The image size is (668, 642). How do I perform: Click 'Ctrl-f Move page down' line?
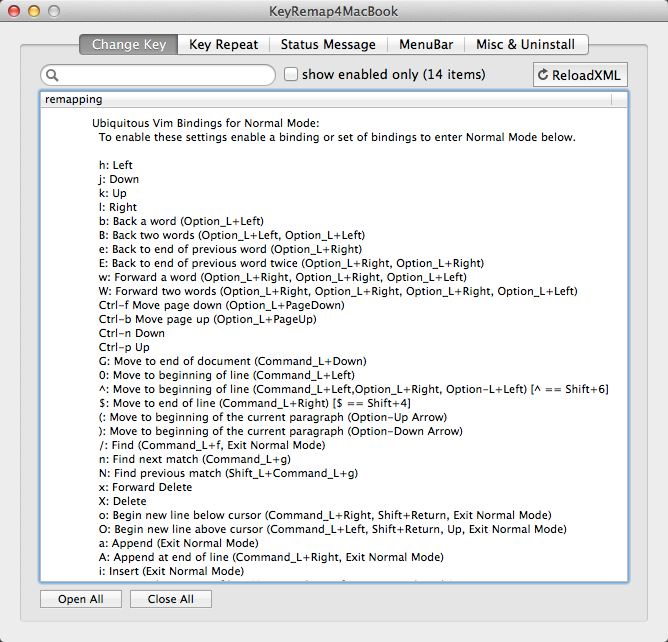click(222, 305)
